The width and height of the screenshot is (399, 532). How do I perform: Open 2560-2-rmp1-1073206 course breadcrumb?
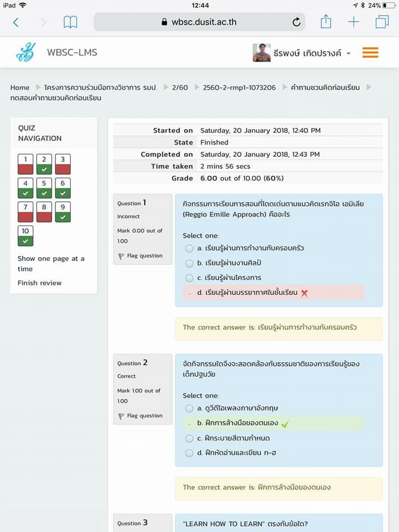tap(239, 88)
